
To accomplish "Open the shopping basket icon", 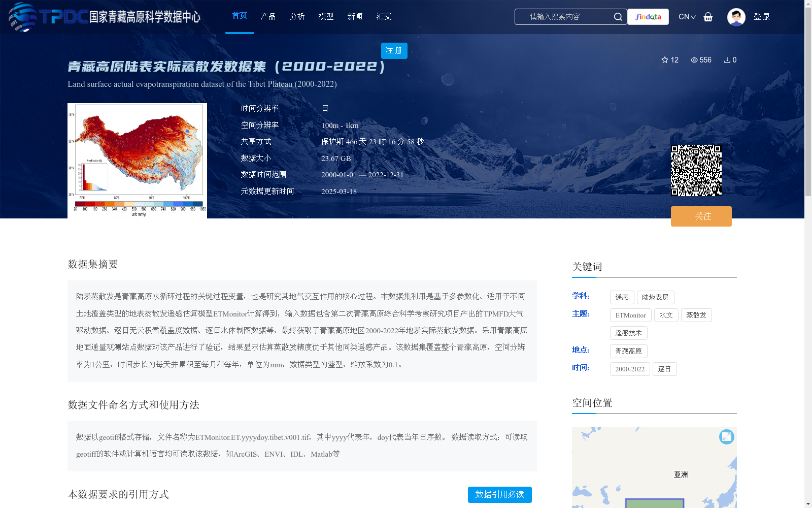I will click(708, 17).
